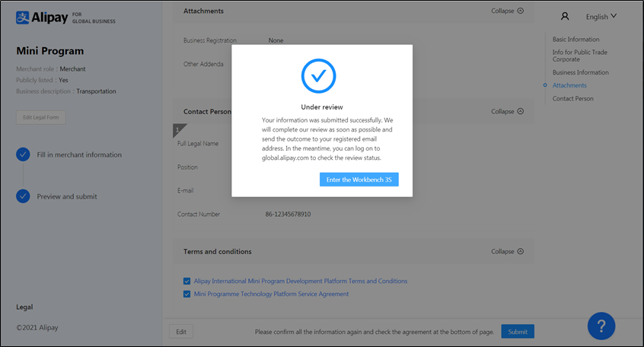
Task: Open the user profile icon
Action: coord(564,16)
